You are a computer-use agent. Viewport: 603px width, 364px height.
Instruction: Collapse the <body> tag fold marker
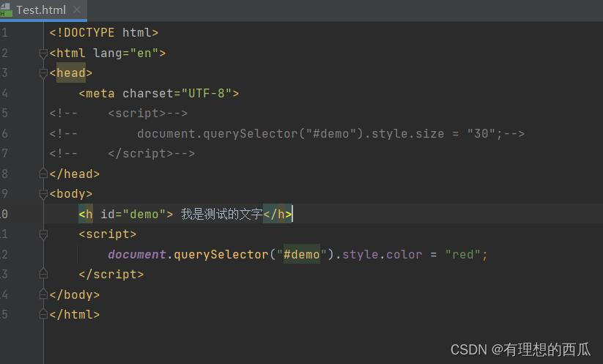tap(43, 194)
